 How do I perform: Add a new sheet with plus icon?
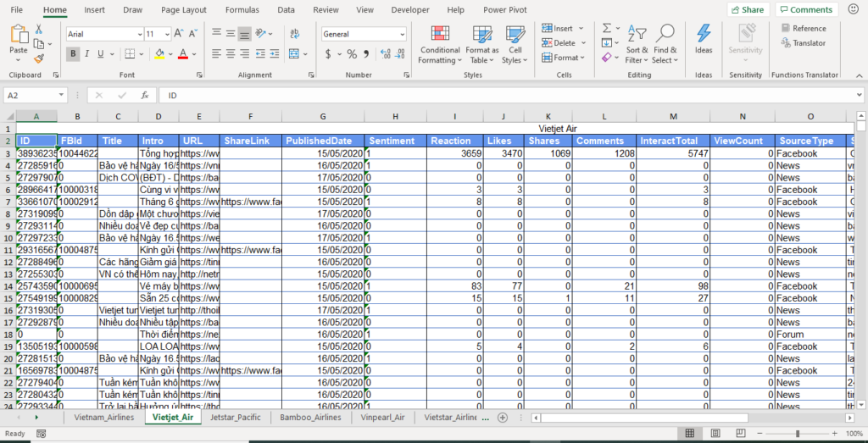pyautogui.click(x=503, y=418)
